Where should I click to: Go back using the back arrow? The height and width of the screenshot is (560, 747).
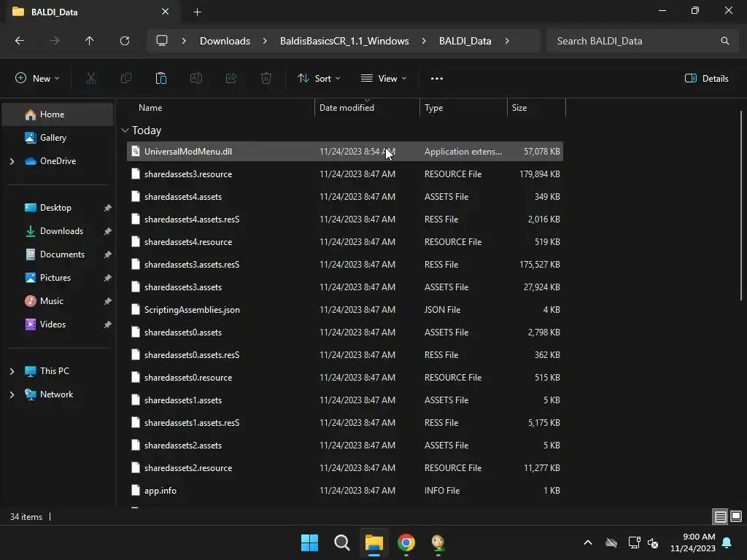(20, 41)
